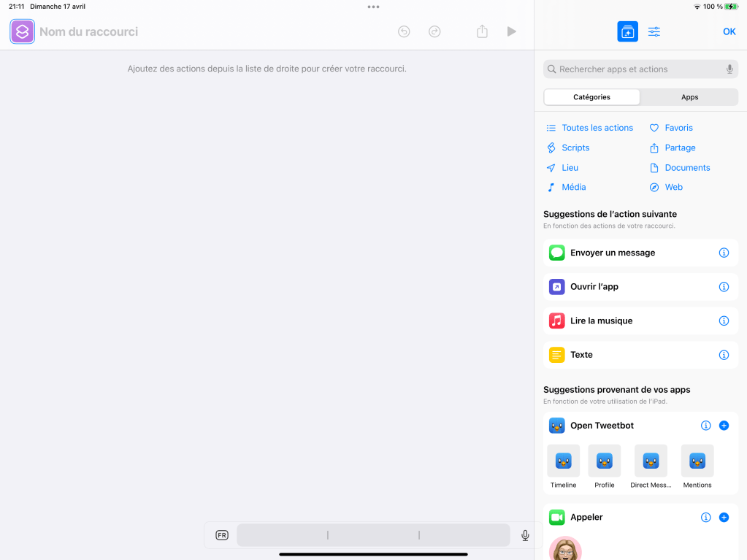Viewport: 747px width, 560px height.
Task: Open the shortcut settings sliders icon
Action: tap(654, 31)
